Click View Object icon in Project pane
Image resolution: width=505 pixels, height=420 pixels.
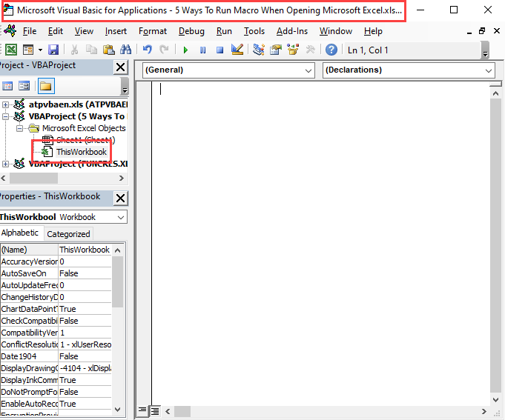(x=24, y=86)
